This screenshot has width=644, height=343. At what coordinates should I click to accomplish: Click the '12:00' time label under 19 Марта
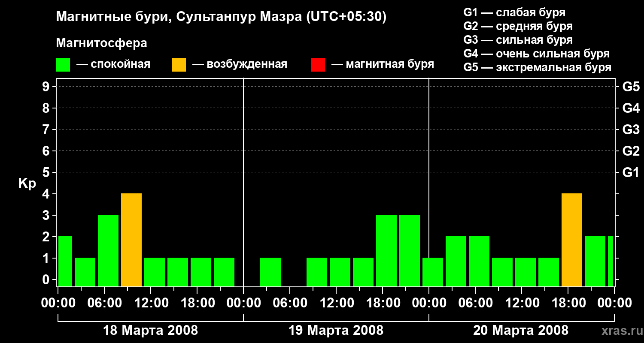(x=336, y=303)
